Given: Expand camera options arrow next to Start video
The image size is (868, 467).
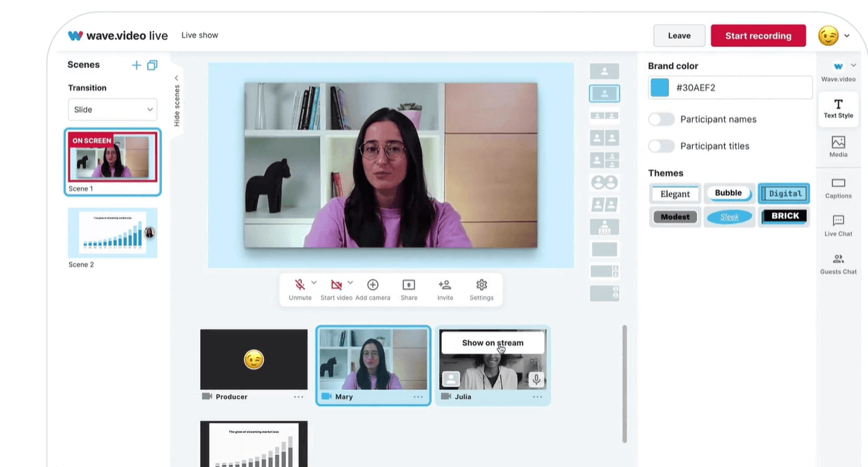Looking at the screenshot, I should [x=350, y=283].
